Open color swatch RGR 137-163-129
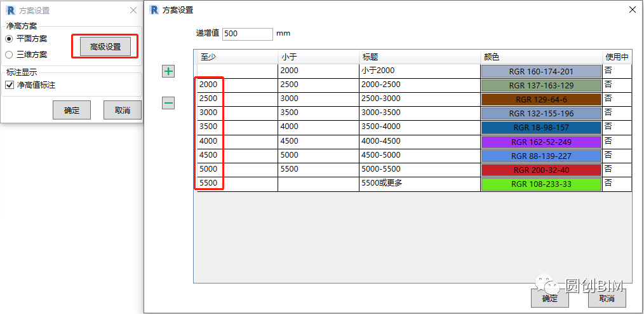Image resolution: width=644 pixels, height=314 pixels. tap(541, 85)
